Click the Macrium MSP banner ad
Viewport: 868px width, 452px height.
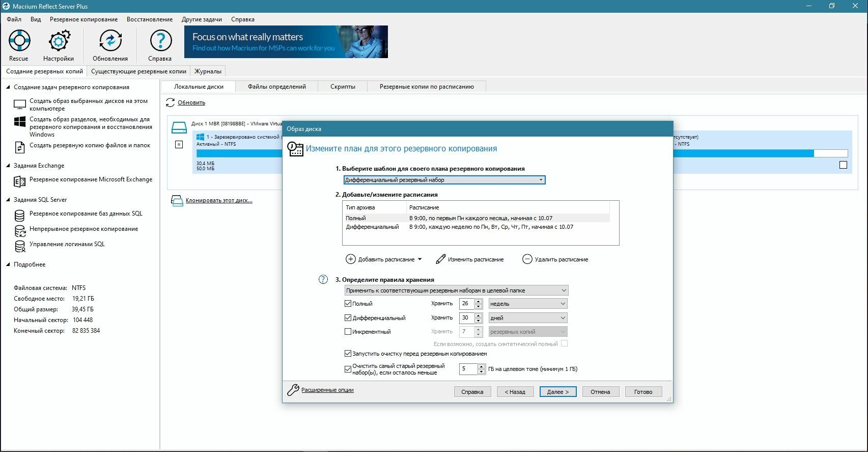coord(286,42)
